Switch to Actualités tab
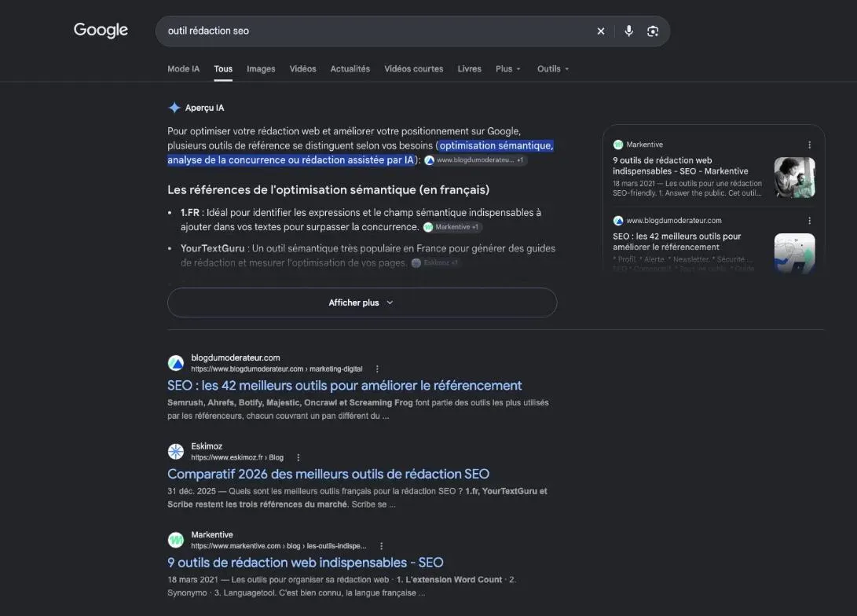Viewport: 857px width, 616px height. click(350, 69)
